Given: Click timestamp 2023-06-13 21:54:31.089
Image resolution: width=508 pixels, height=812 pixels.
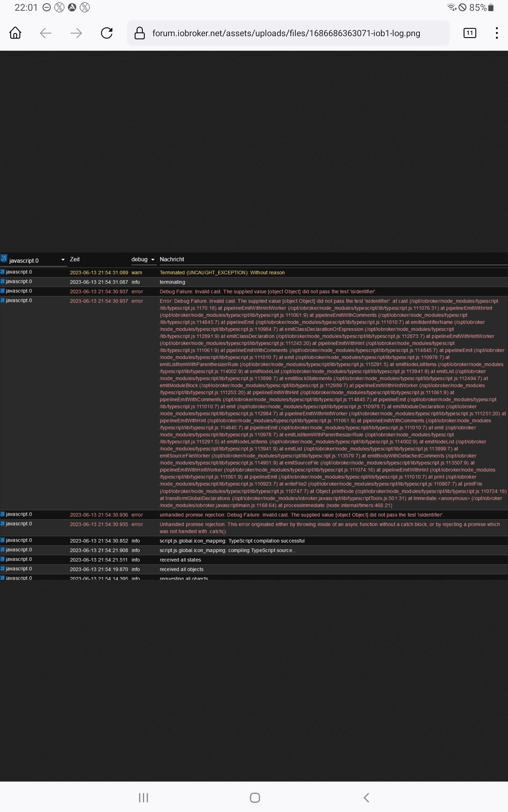Looking at the screenshot, I should pyautogui.click(x=99, y=272).
